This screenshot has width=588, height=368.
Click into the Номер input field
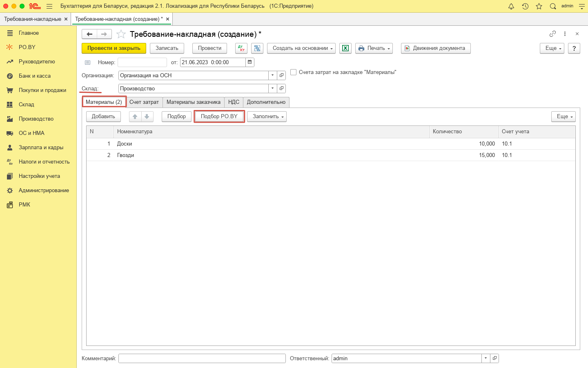pos(142,62)
